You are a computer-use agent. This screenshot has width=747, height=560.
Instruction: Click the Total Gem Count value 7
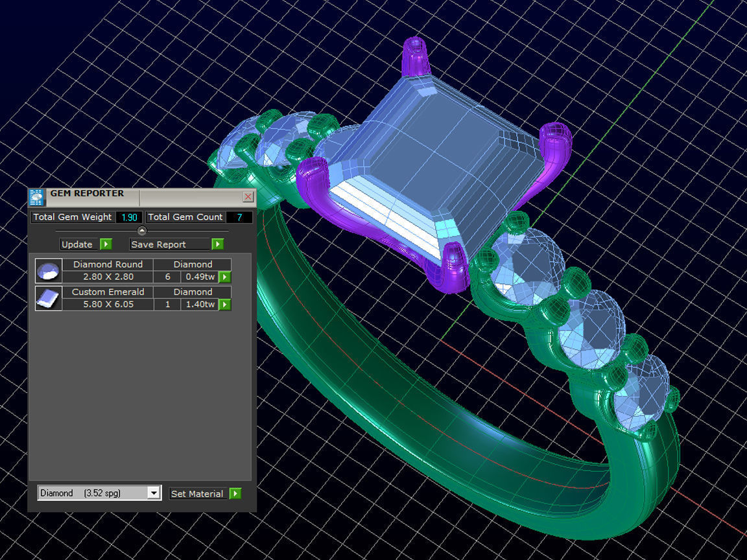click(x=239, y=217)
